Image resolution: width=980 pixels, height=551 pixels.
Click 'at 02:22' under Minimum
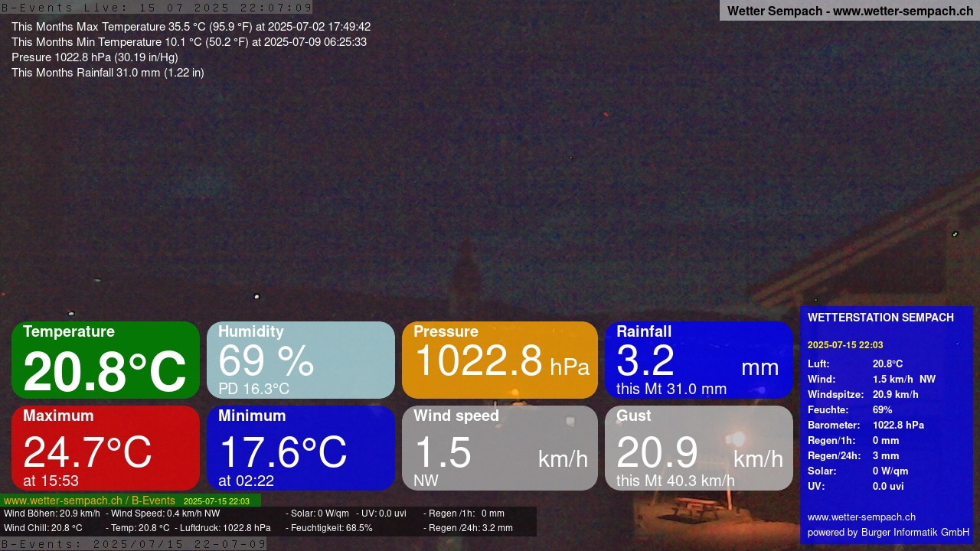[246, 481]
